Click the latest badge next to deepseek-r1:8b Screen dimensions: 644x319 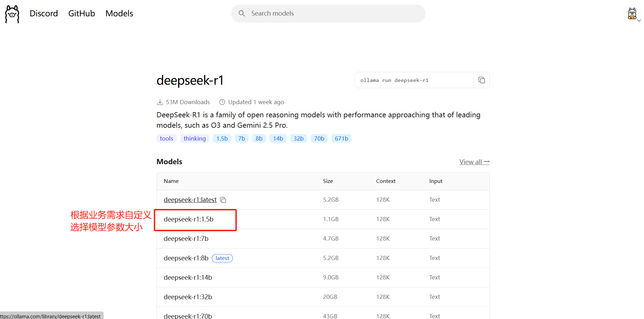tap(222, 258)
